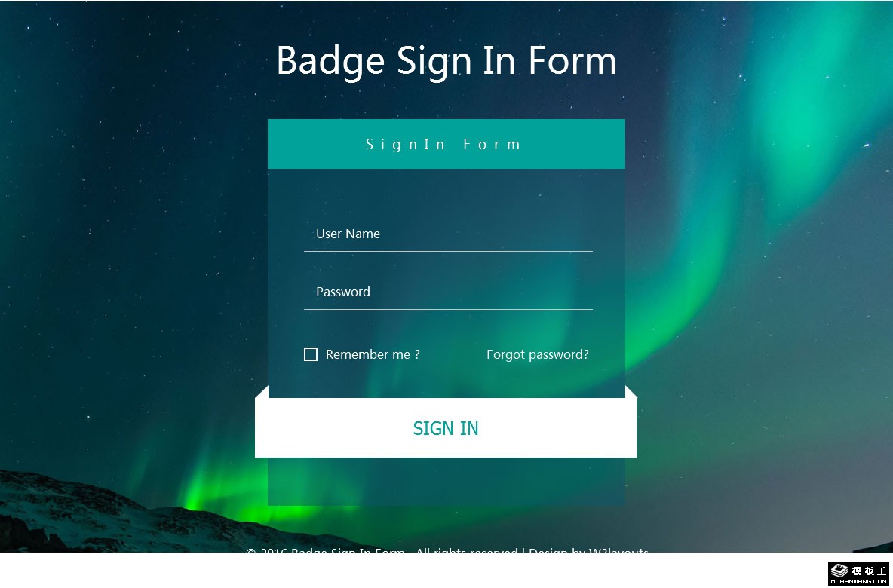
Task: Click the empty form panel below SIGN IN
Action: (x=446, y=481)
